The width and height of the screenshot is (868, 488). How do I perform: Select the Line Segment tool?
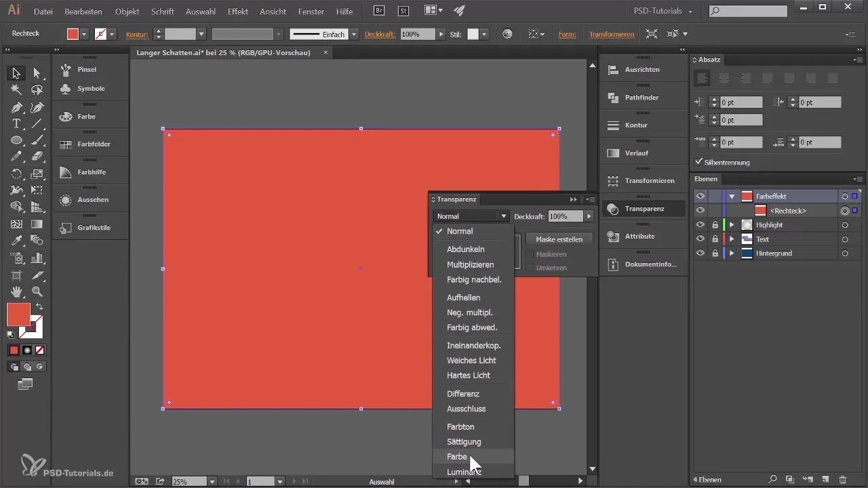pos(37,123)
